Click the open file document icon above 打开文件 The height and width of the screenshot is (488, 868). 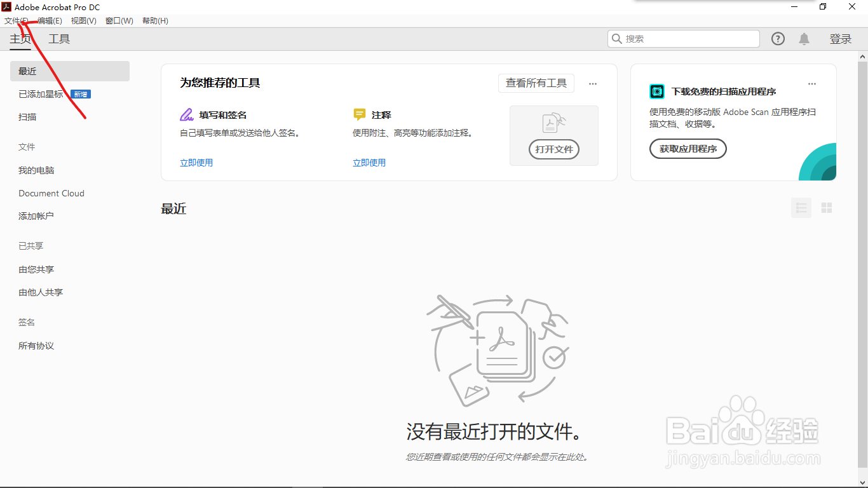[553, 123]
